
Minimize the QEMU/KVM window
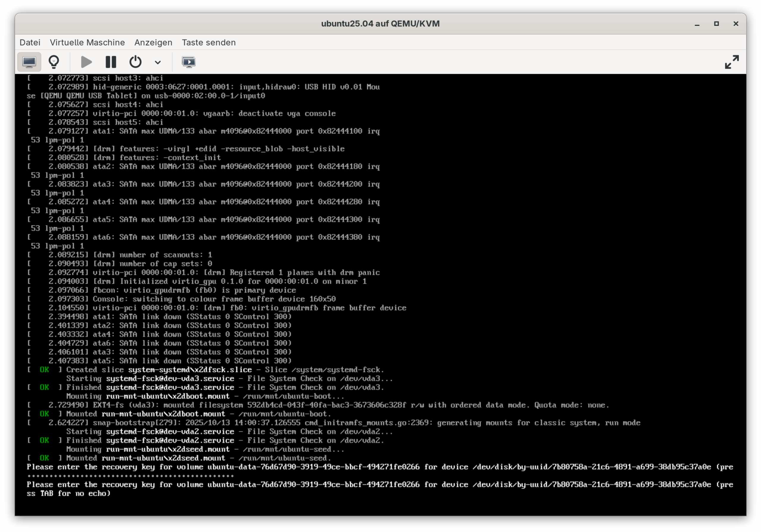coord(697,24)
